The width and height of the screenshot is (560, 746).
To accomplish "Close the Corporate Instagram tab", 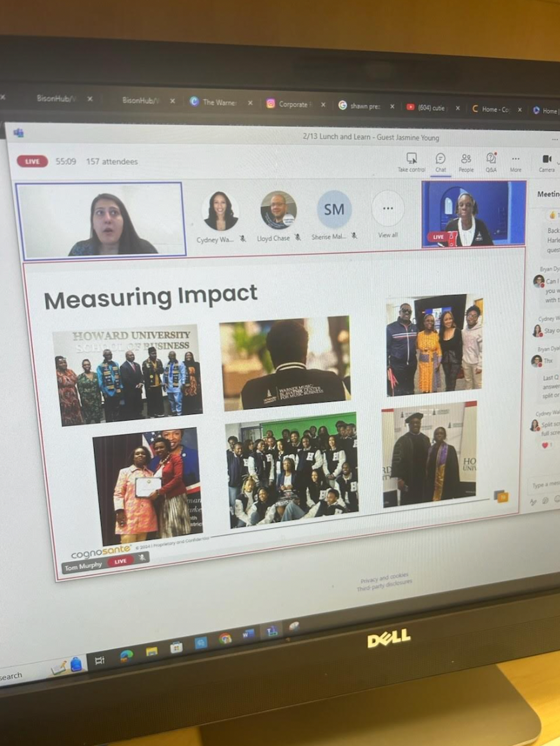I will pyautogui.click(x=323, y=104).
